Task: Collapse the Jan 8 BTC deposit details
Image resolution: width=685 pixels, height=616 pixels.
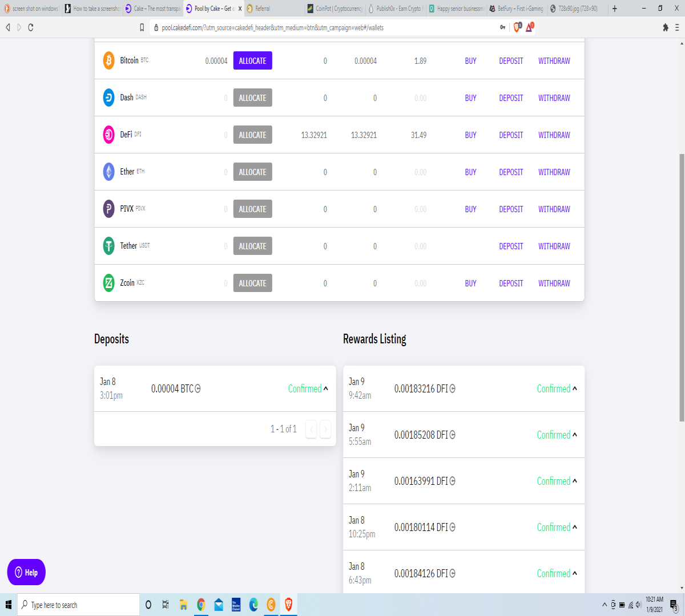Action: point(326,388)
